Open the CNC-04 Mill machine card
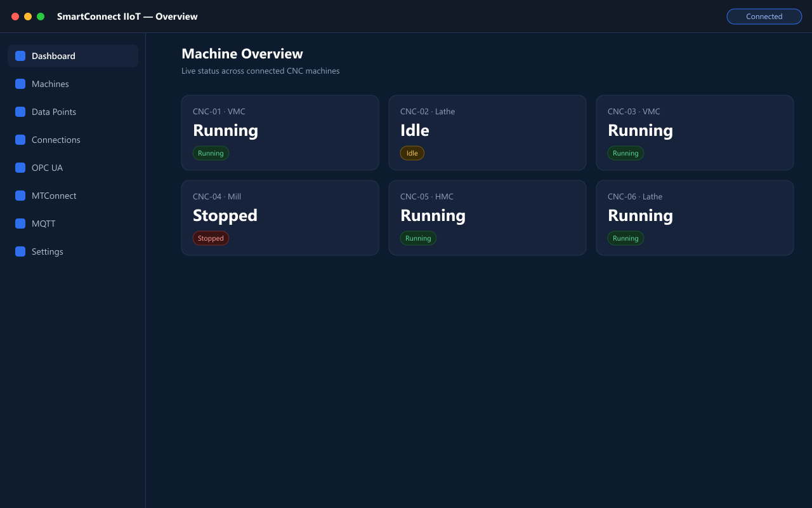This screenshot has height=508, width=812. [280, 218]
